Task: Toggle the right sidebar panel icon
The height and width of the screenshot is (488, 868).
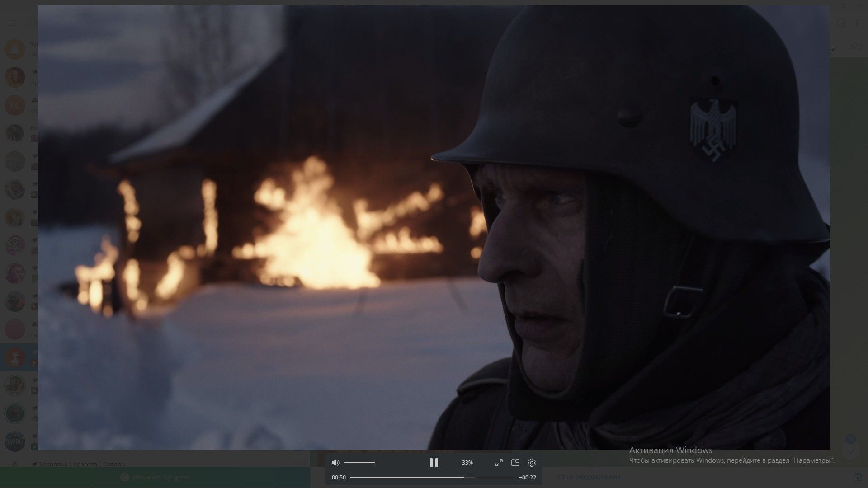Action: (841, 23)
